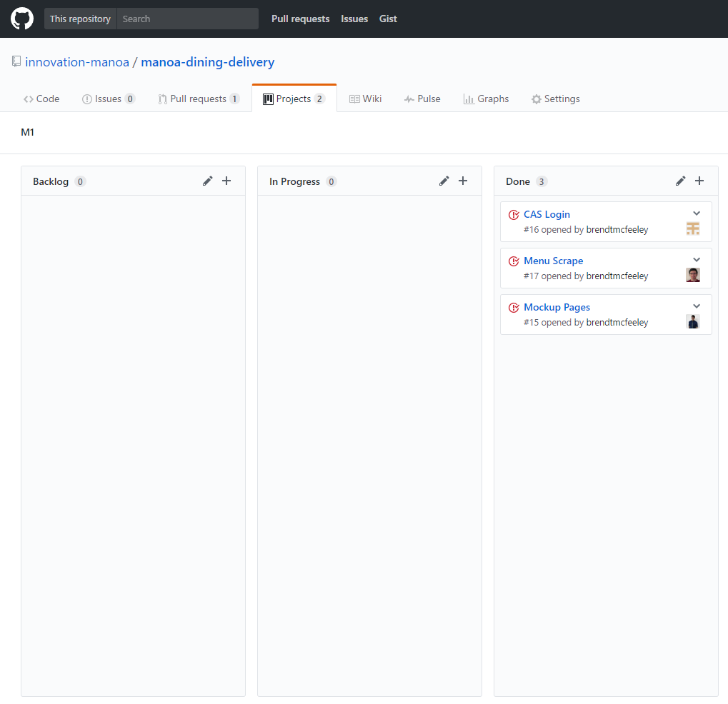
Task: Expand the Menu Scrape card menu chevron
Action: pos(697,260)
